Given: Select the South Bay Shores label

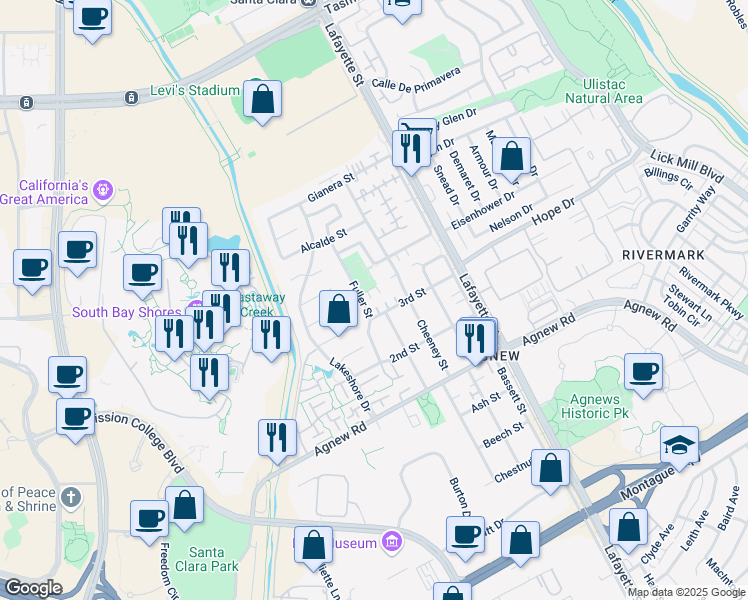Looking at the screenshot, I should point(126,312).
